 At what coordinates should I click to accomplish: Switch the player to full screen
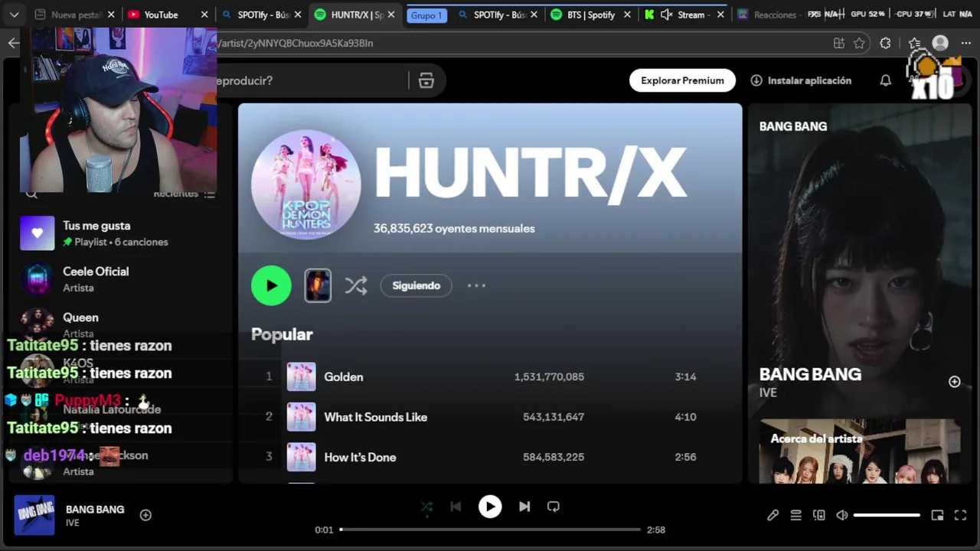[960, 515]
